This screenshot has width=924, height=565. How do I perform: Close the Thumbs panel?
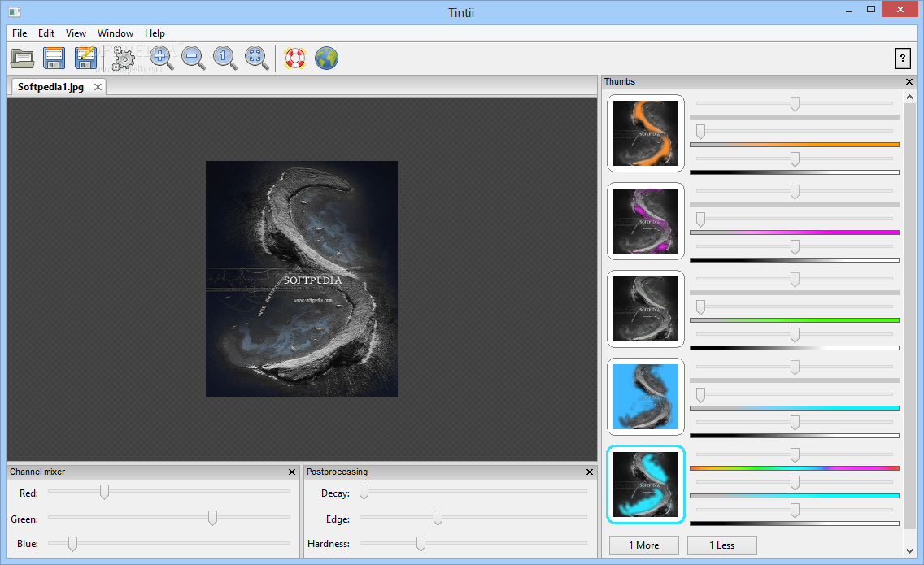[x=909, y=82]
